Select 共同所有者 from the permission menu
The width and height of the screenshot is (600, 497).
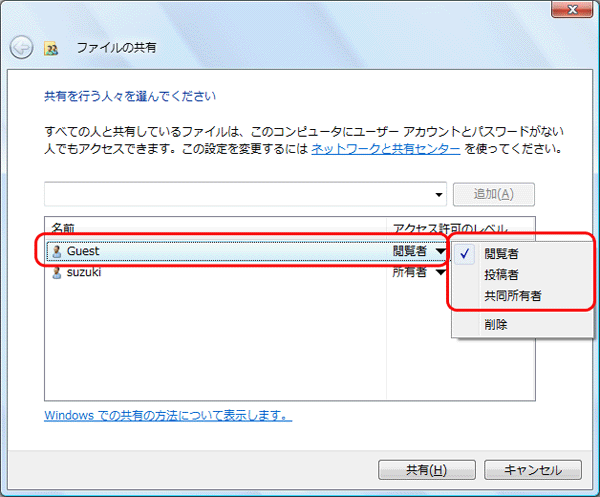click(x=513, y=296)
